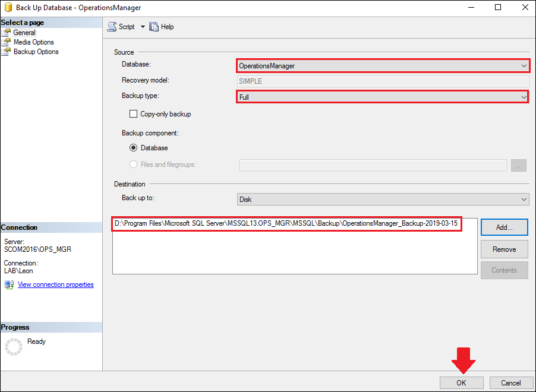Click the Recovery model SIMPLE field

(x=383, y=81)
